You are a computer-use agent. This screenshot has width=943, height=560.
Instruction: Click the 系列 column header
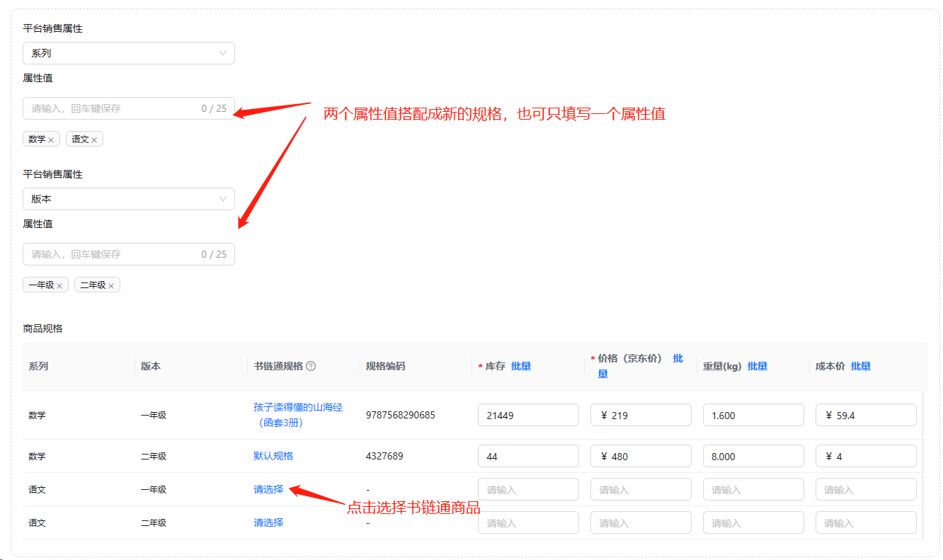(x=38, y=366)
